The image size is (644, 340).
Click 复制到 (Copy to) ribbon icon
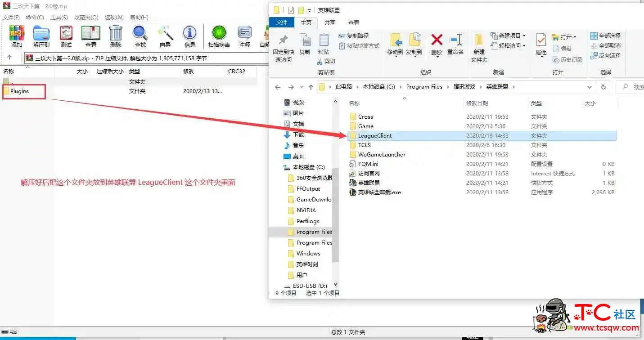[x=414, y=44]
